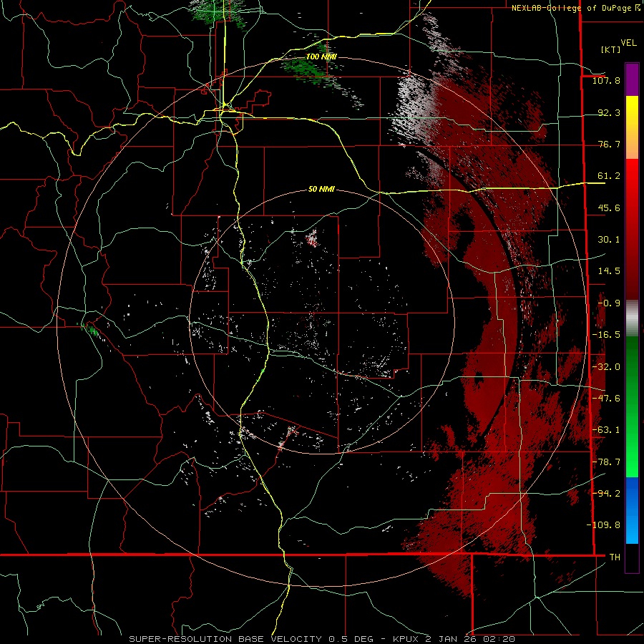This screenshot has height=644, width=644.
Task: Pick the green segment of the velocity color bar
Action: pyautogui.click(x=632, y=406)
